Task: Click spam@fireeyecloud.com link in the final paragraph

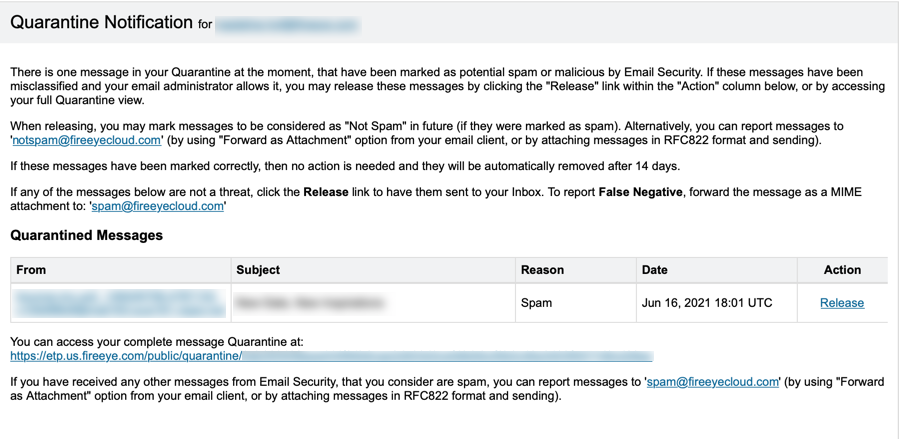Action: pos(713,382)
